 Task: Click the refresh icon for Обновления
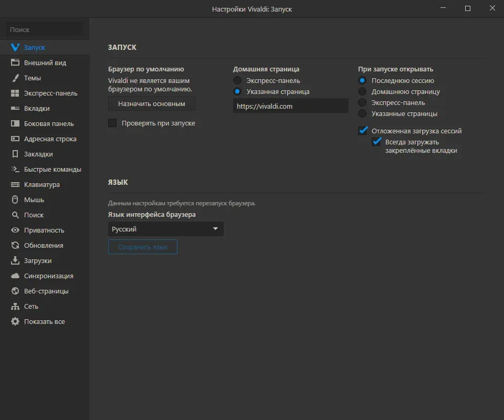pos(15,245)
